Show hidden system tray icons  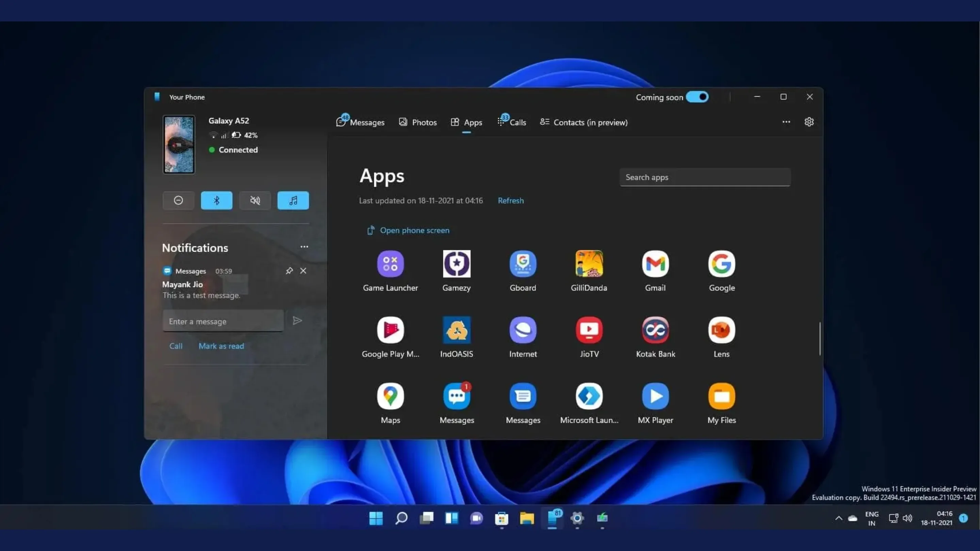[x=838, y=518]
